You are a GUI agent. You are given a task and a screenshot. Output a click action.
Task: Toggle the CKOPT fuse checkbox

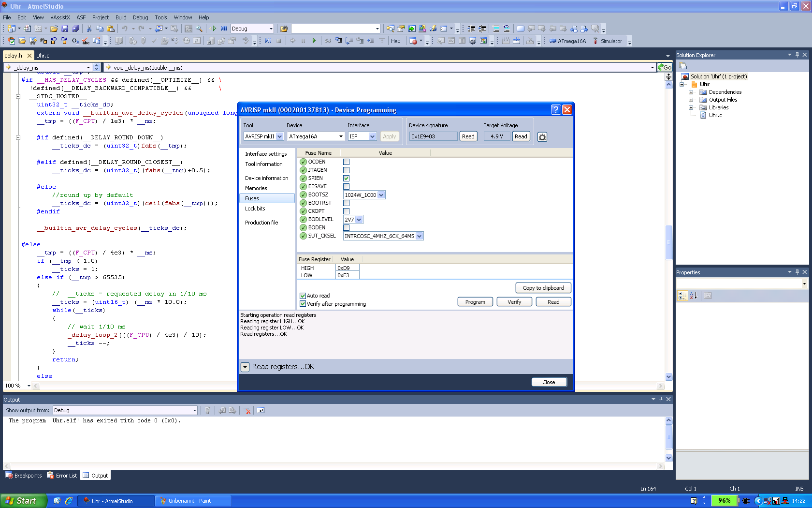coord(346,211)
